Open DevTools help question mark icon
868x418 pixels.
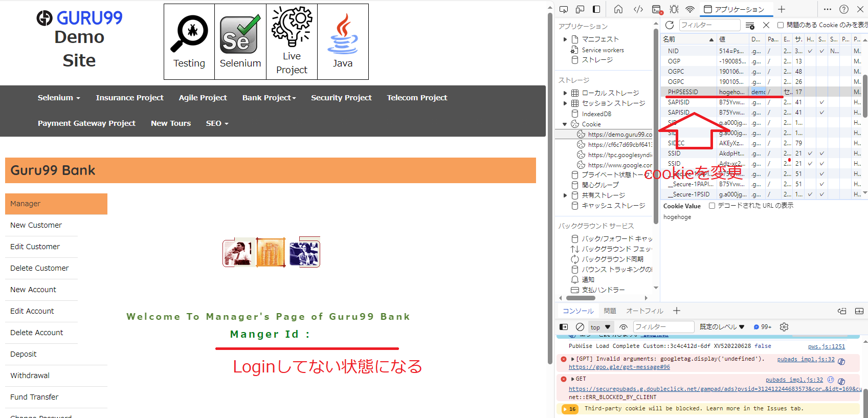844,9
